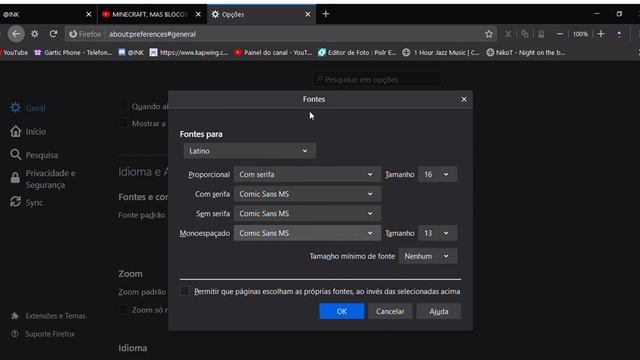Open the kapwing.com bookmark
This screenshot has height=360, width=640.
click(189, 53)
